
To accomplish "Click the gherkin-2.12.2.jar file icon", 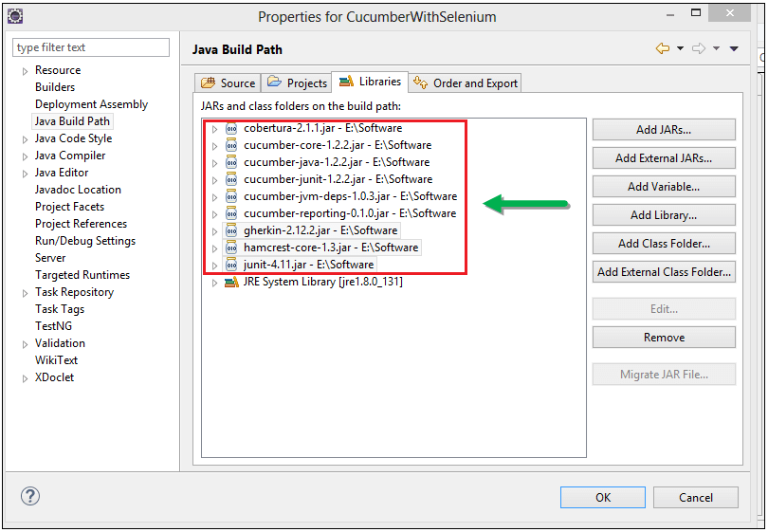I will click(x=231, y=230).
